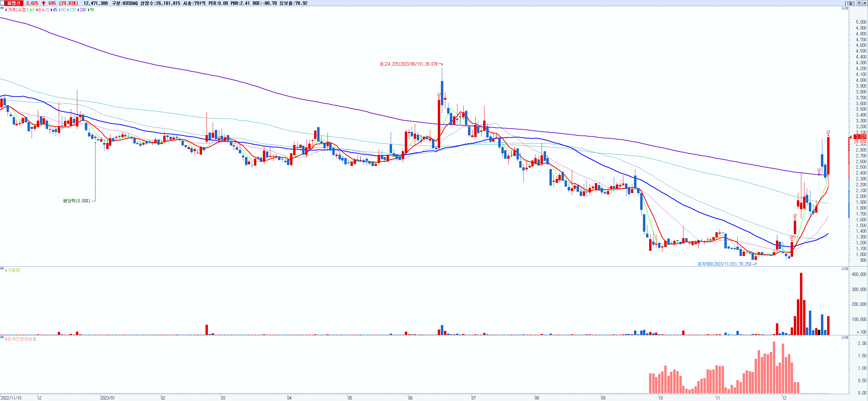Click the 외국인보유비중 indicator label
The width and height of the screenshot is (868, 401).
[22, 339]
